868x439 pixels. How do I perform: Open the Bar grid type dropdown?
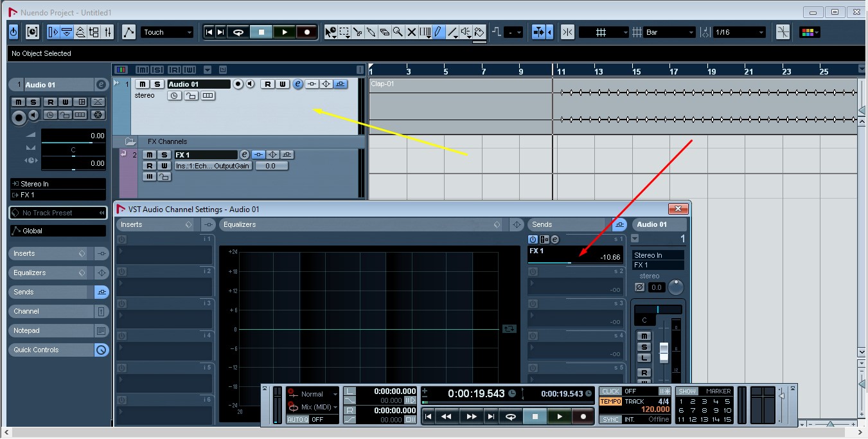(x=670, y=32)
